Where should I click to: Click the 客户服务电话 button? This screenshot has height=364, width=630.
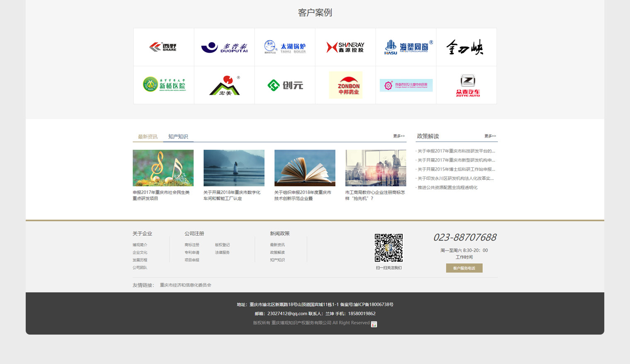click(464, 268)
